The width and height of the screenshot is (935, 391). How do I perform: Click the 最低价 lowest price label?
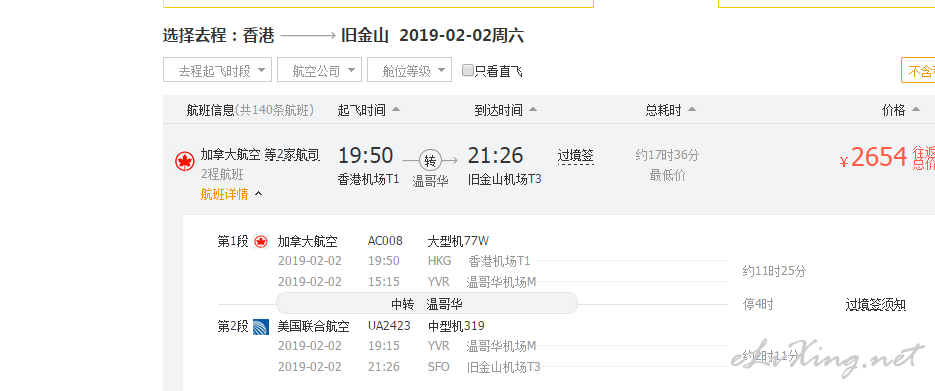click(x=667, y=175)
